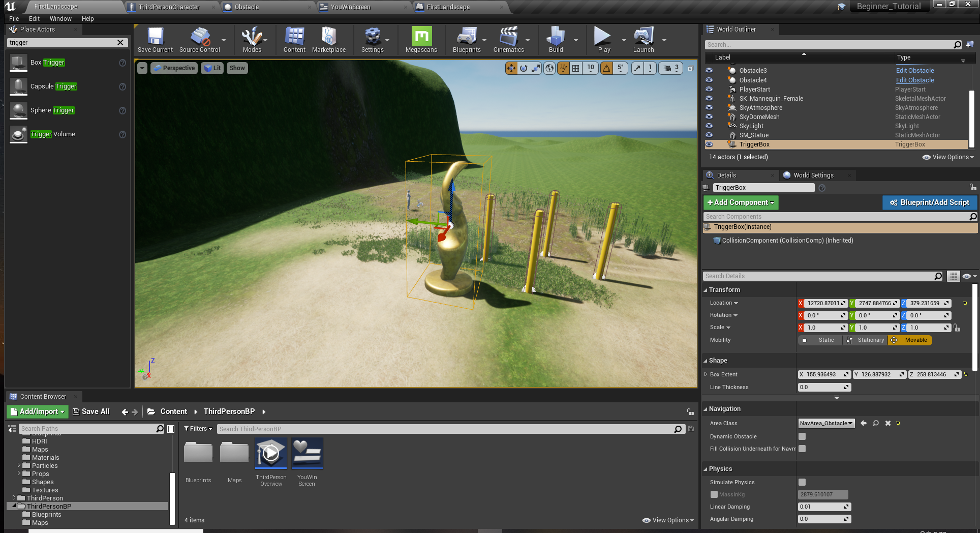Select the Trigger Volume actor
980x533 pixels.
point(67,134)
